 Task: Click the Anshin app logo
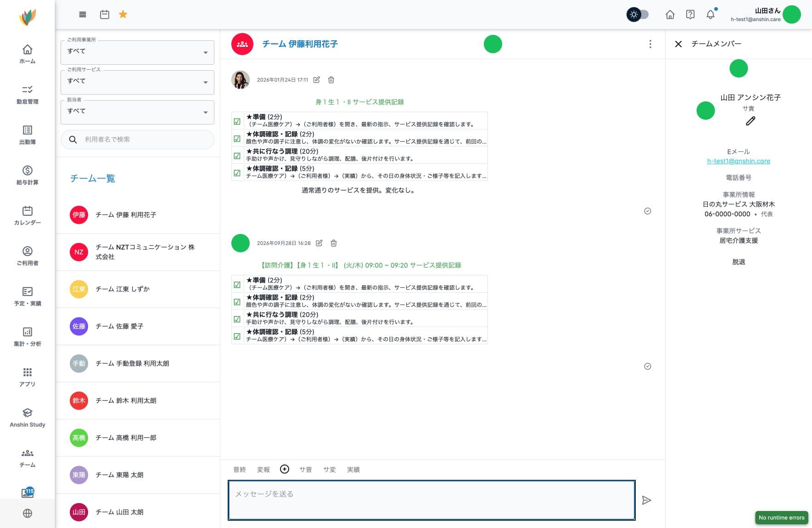coord(28,17)
